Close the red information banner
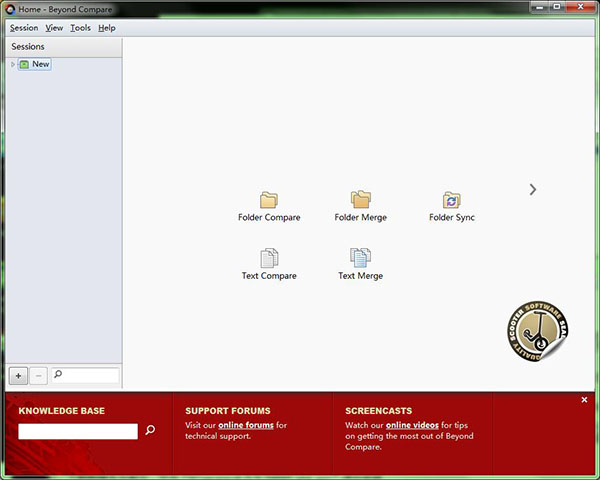600x480 pixels. pos(585,400)
